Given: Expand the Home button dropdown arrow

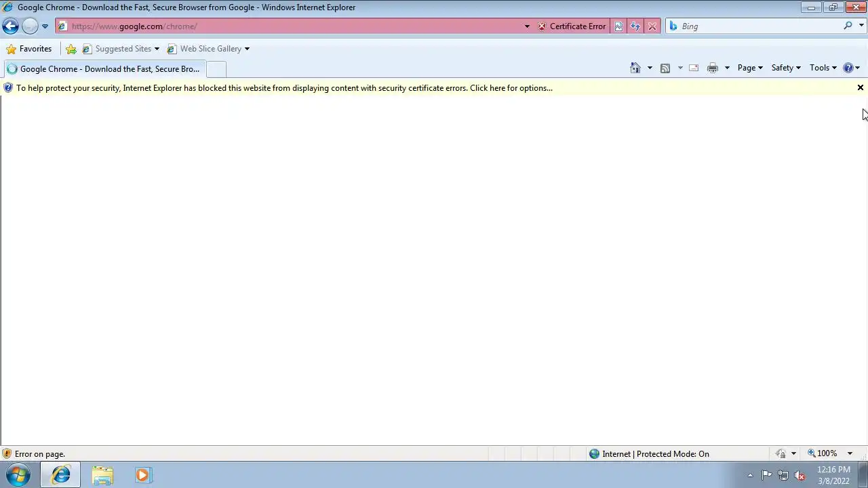Looking at the screenshot, I should [x=650, y=68].
